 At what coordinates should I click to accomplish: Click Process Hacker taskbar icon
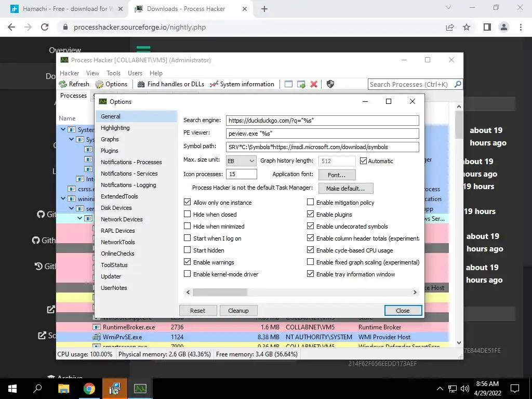(140, 389)
